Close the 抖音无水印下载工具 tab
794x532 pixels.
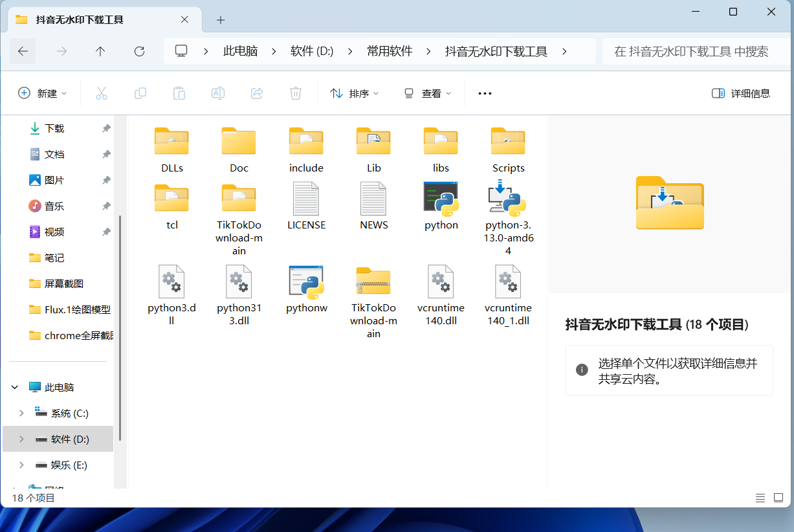click(184, 19)
